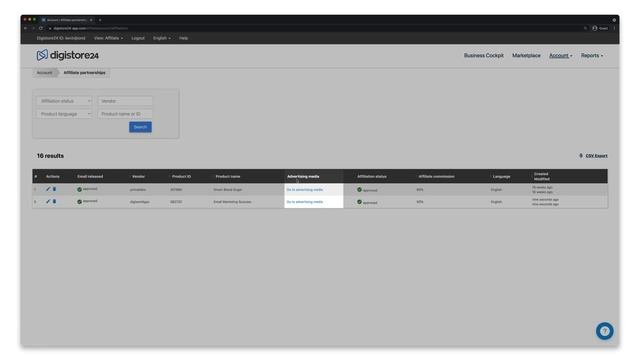Image resolution: width=640 pixels, height=360 pixels.
Task: Click the CSV Export download icon
Action: pyautogui.click(x=581, y=156)
